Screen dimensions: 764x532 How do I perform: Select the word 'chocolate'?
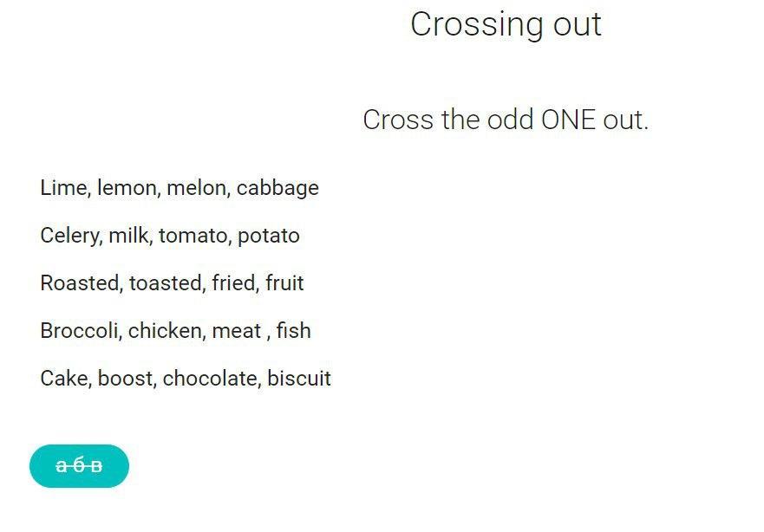click(x=210, y=378)
